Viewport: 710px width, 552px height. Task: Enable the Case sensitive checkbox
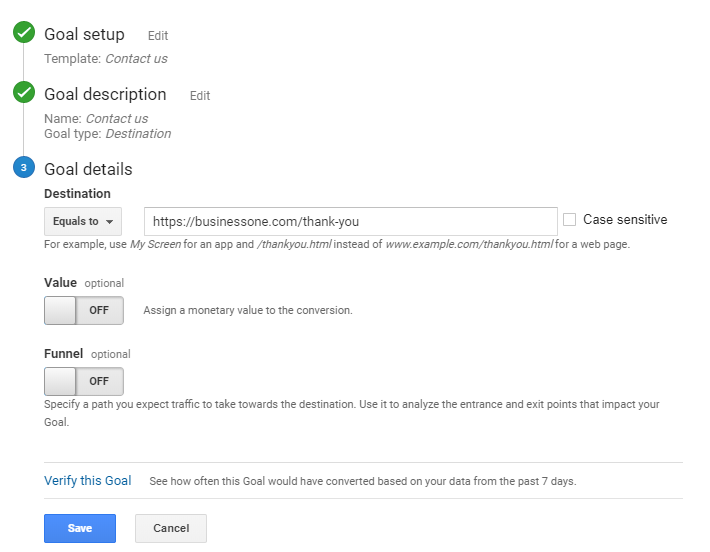pos(570,220)
